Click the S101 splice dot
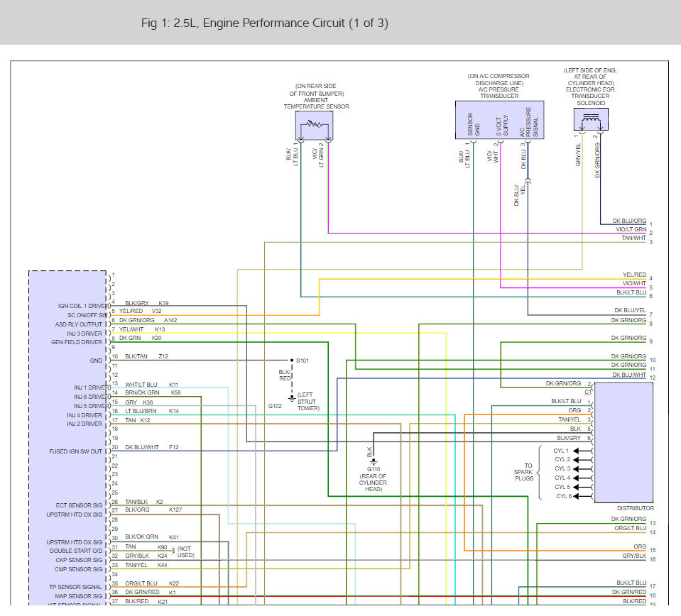Viewport: 681px width, 616px height. click(x=292, y=361)
